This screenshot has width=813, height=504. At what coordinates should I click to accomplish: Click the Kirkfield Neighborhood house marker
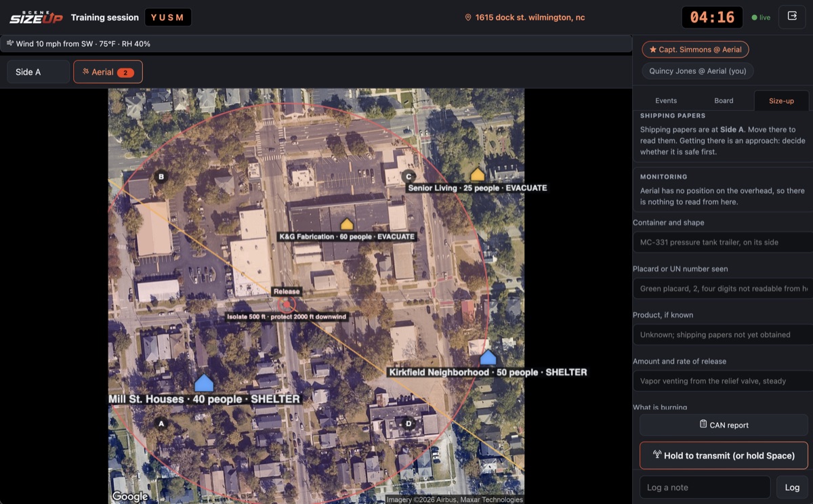(x=488, y=358)
